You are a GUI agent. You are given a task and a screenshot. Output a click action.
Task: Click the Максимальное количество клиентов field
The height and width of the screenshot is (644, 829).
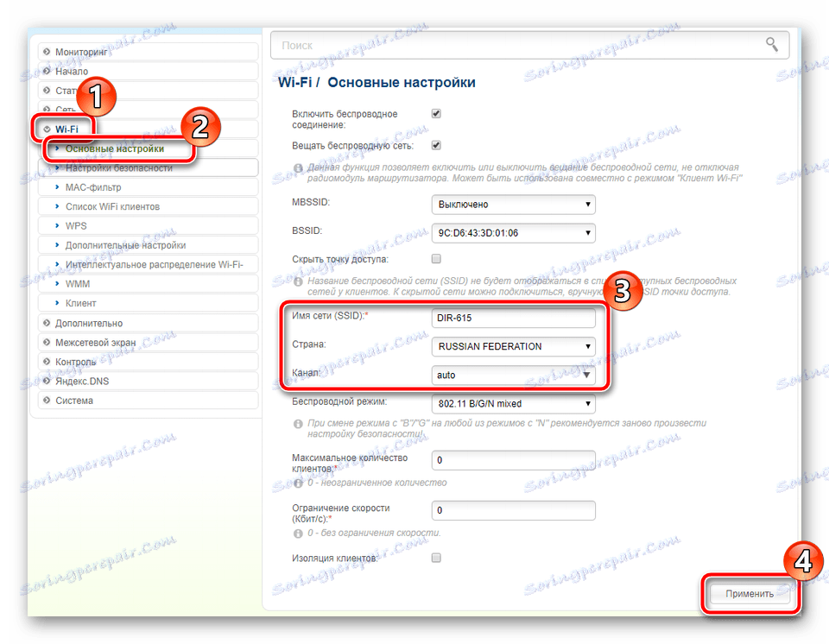point(513,460)
